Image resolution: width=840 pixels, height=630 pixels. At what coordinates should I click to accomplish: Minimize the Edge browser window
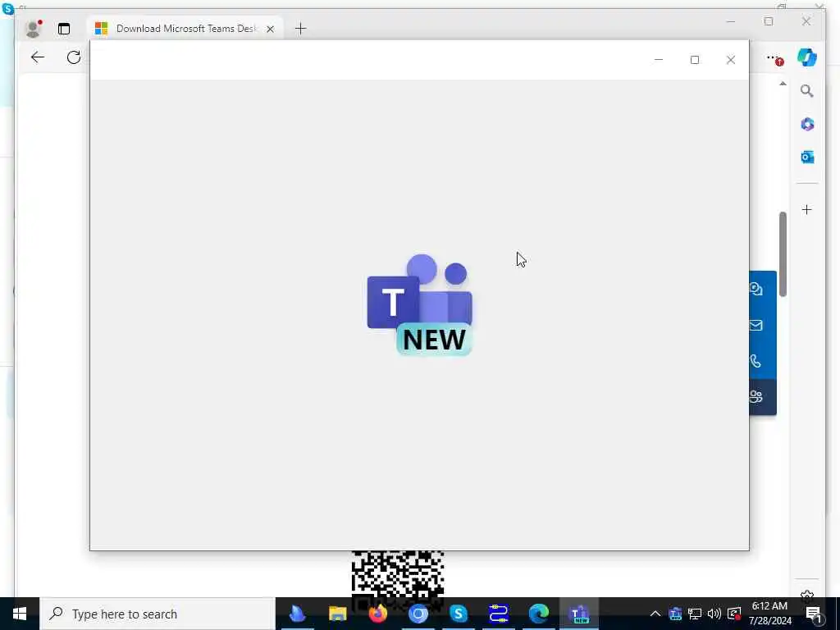click(731, 21)
